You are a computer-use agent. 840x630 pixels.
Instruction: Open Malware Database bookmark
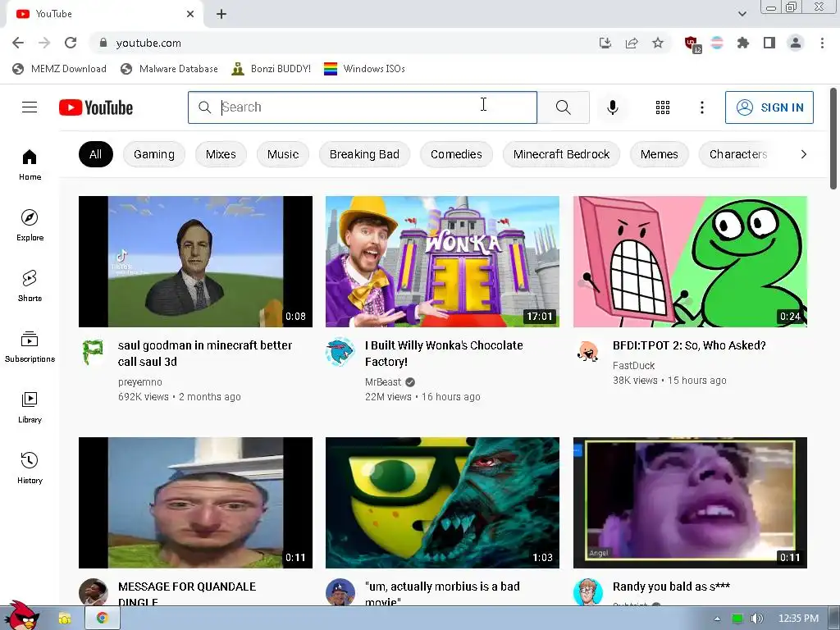tap(169, 69)
